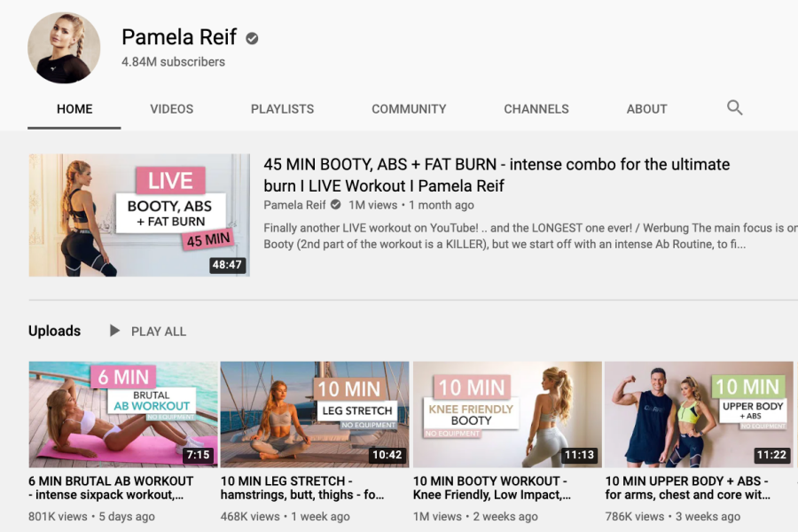The height and width of the screenshot is (532, 798).
Task: Click the channel avatar picture
Action: [x=64, y=48]
